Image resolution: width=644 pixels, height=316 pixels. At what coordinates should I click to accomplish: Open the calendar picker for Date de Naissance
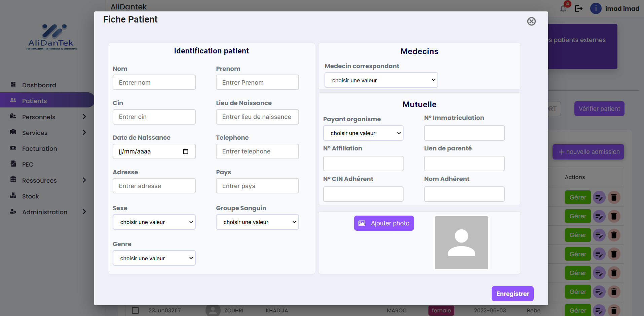pos(185,151)
